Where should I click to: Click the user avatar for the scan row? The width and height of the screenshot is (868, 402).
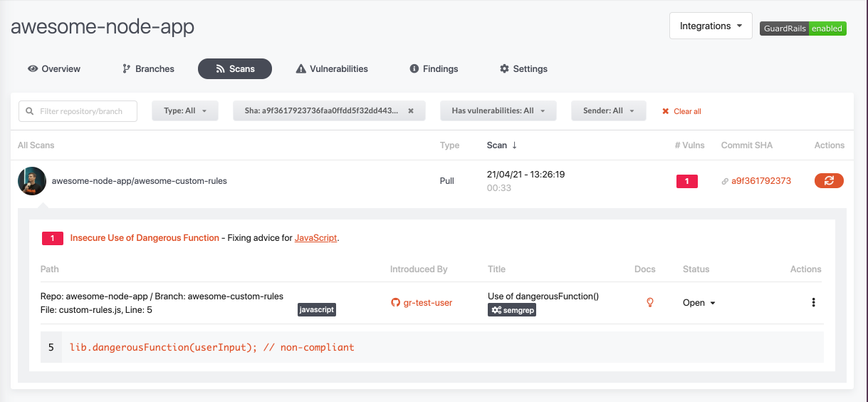[32, 181]
